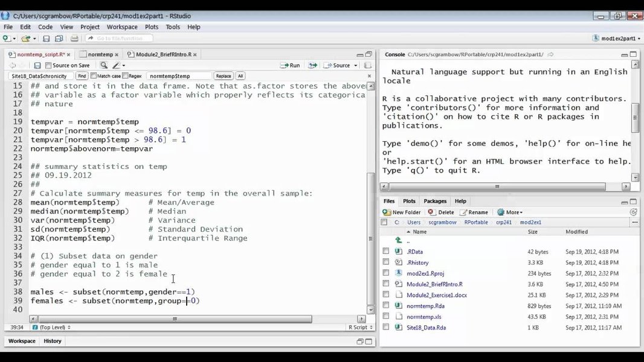
Task: Open the More dropdown in Files pane
Action: coord(510,212)
